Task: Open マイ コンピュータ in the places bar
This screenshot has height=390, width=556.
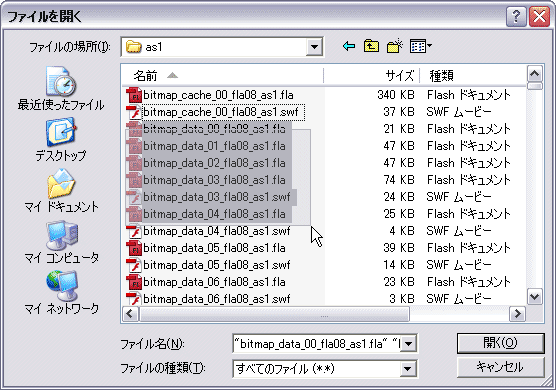Action: (61, 242)
